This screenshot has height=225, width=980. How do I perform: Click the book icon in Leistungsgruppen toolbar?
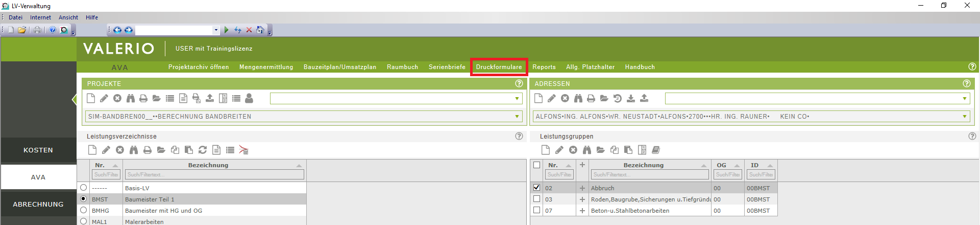point(656,150)
